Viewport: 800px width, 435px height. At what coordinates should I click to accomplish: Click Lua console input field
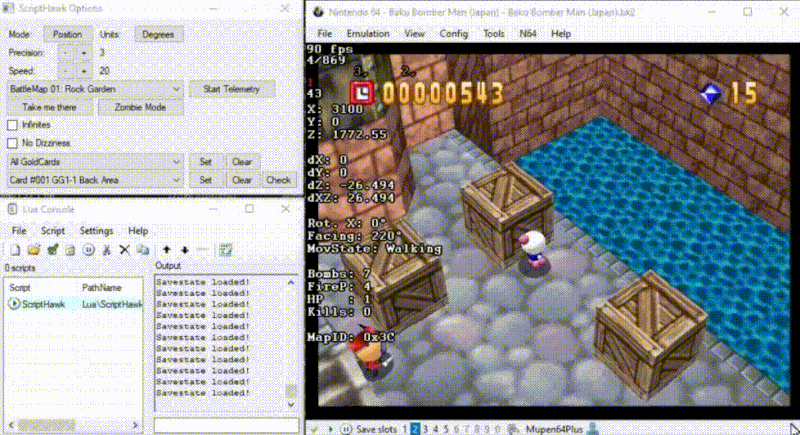[x=226, y=425]
